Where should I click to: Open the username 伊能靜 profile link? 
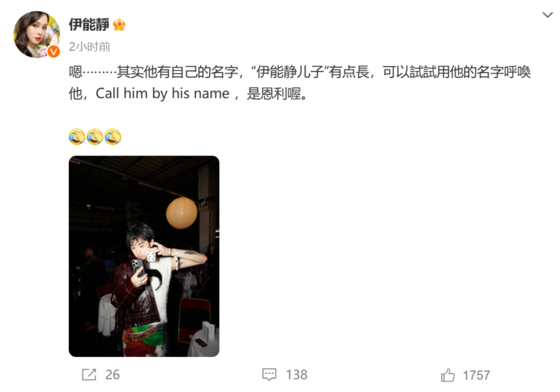[x=89, y=24]
